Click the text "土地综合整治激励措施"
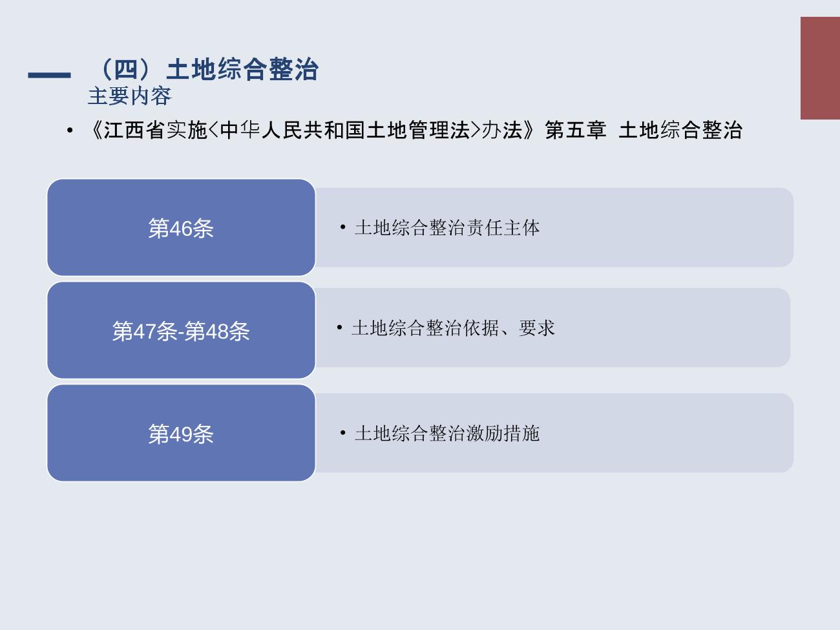 (447, 433)
